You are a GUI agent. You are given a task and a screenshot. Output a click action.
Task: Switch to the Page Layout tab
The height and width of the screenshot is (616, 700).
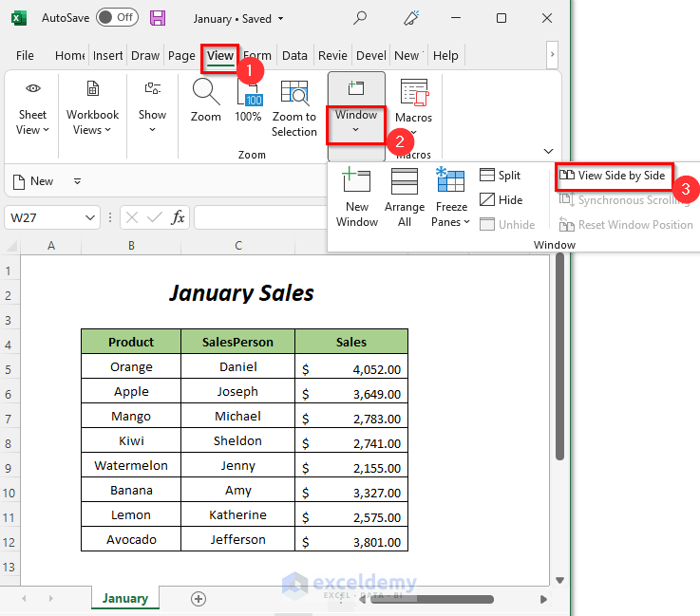tap(181, 56)
